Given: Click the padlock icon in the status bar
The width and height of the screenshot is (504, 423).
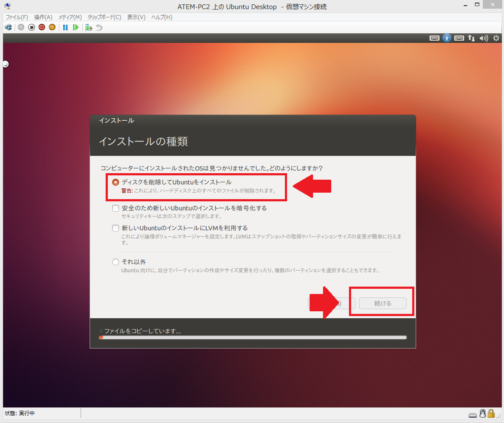Looking at the screenshot, I should [491, 413].
